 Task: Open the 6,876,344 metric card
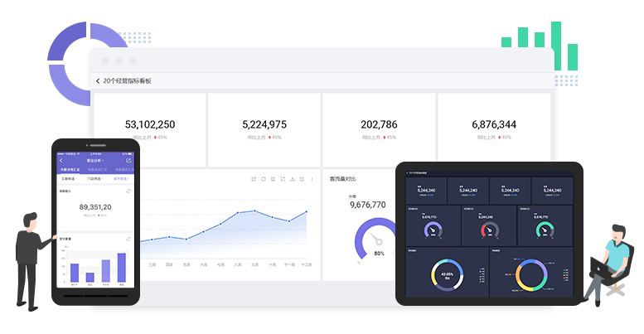pos(494,128)
